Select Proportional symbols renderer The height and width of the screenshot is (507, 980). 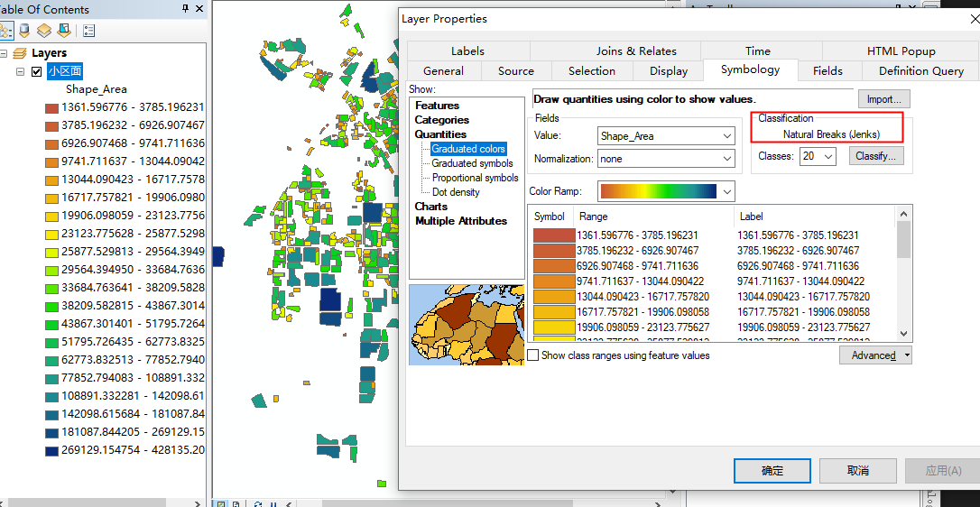pos(475,178)
